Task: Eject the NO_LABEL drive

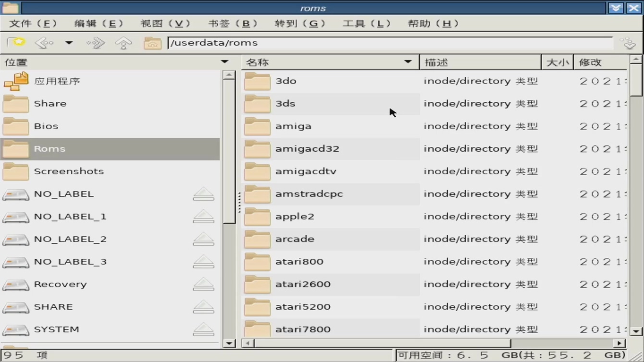Action: (203, 194)
